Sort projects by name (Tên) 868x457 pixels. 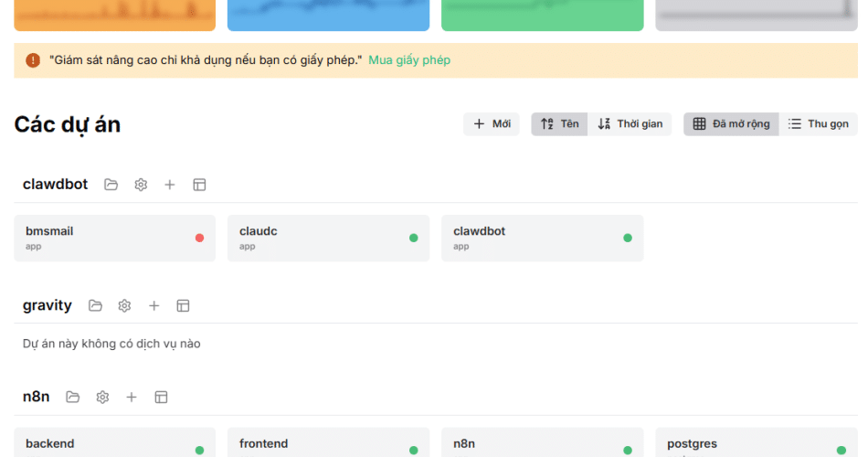pyautogui.click(x=559, y=124)
